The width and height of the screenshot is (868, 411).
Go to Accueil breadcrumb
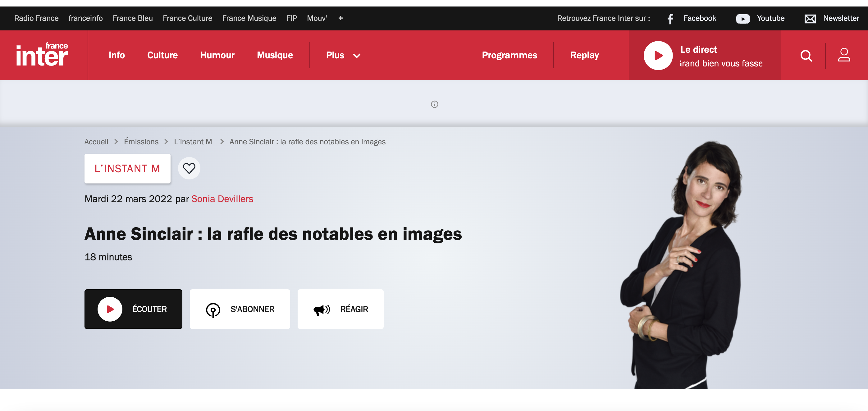[96, 142]
